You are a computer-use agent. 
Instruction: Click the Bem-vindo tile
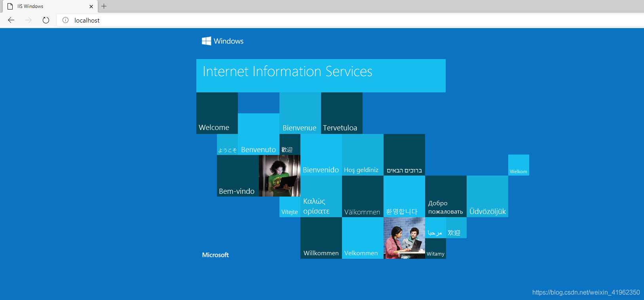(237, 176)
